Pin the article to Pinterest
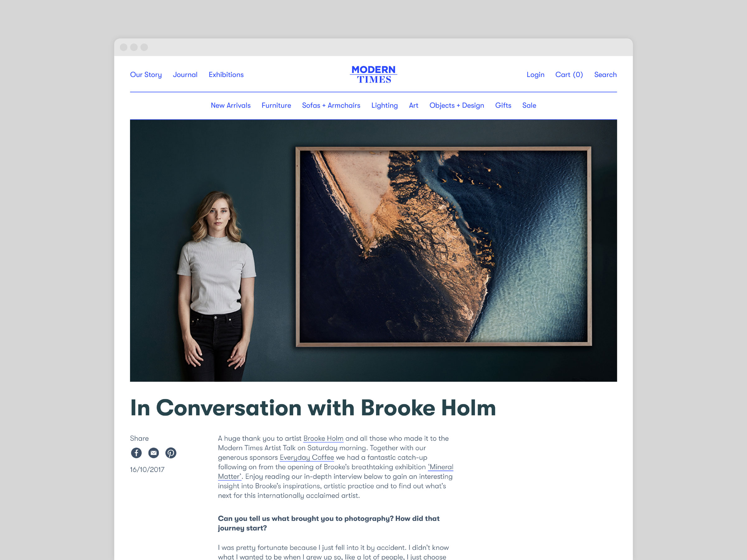The height and width of the screenshot is (560, 747). pos(171,453)
